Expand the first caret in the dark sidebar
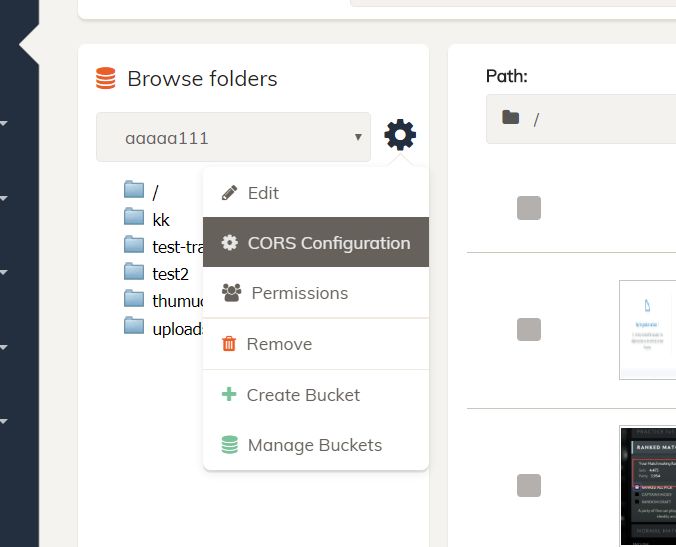Screen dimensions: 676x547 click(x=5, y=124)
